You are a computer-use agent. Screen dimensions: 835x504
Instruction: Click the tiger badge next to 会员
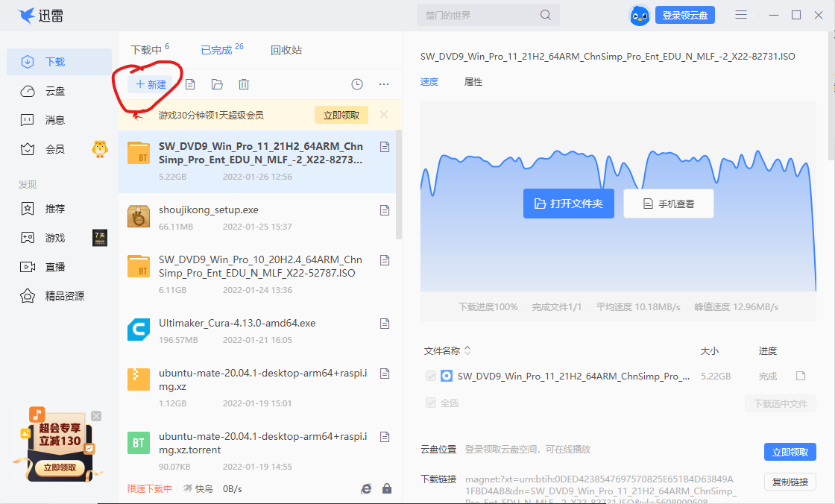click(x=100, y=148)
